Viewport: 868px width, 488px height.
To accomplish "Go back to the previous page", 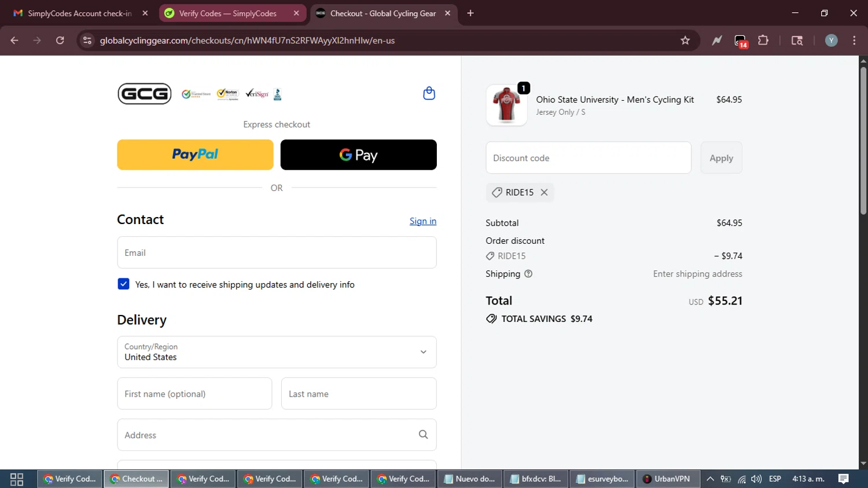I will (x=14, y=41).
